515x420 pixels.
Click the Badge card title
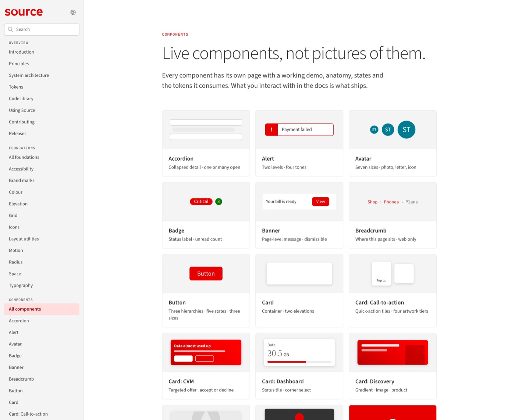(x=176, y=231)
